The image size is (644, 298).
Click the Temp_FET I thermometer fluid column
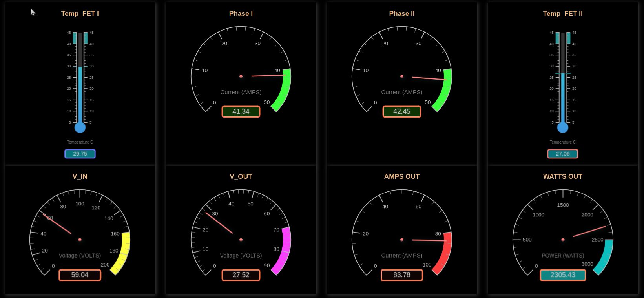point(80,94)
